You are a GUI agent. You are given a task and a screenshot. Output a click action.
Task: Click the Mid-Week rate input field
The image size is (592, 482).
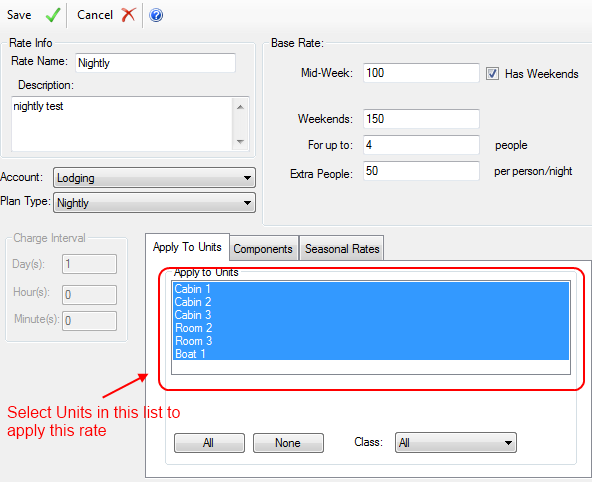(421, 73)
